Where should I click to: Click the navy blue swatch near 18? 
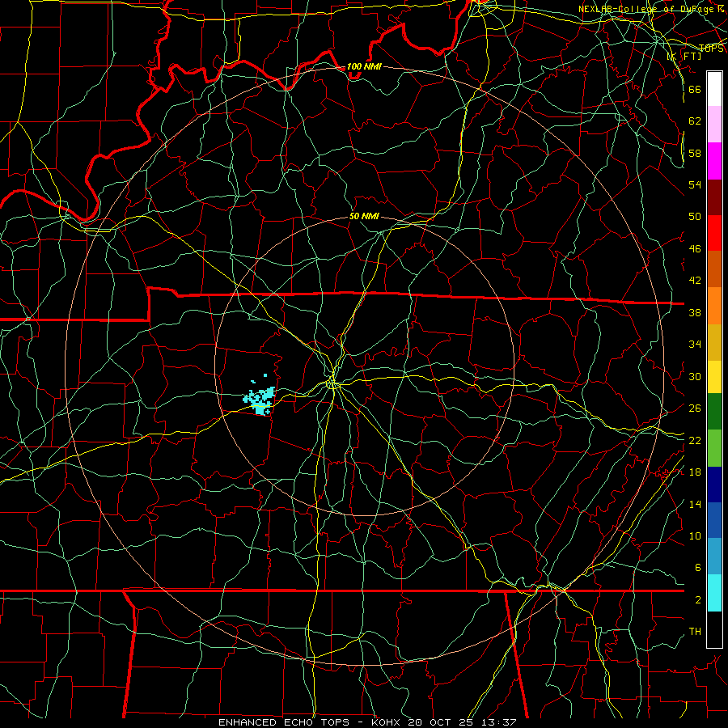tap(714, 485)
